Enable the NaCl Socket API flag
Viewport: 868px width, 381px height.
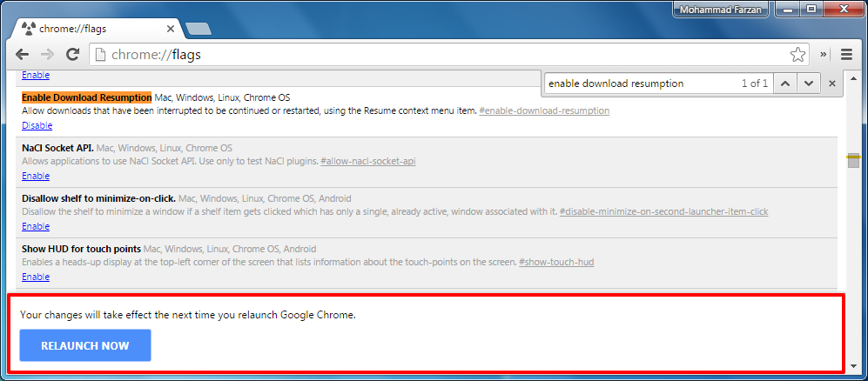pyautogui.click(x=36, y=176)
